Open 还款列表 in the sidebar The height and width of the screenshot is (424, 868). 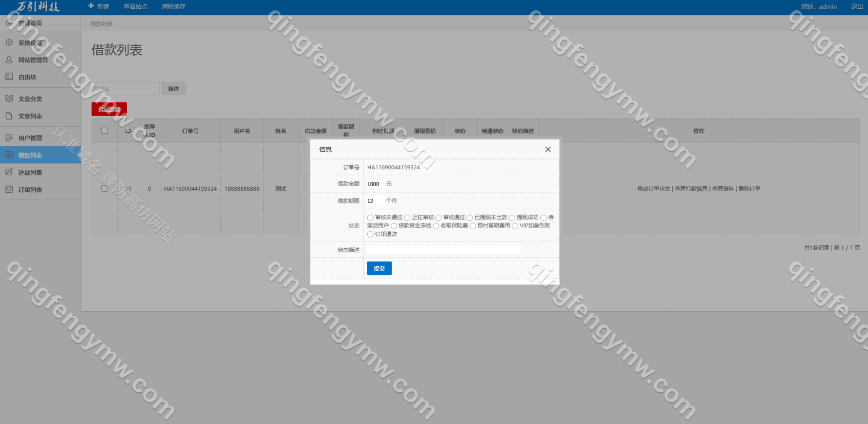coord(30,173)
